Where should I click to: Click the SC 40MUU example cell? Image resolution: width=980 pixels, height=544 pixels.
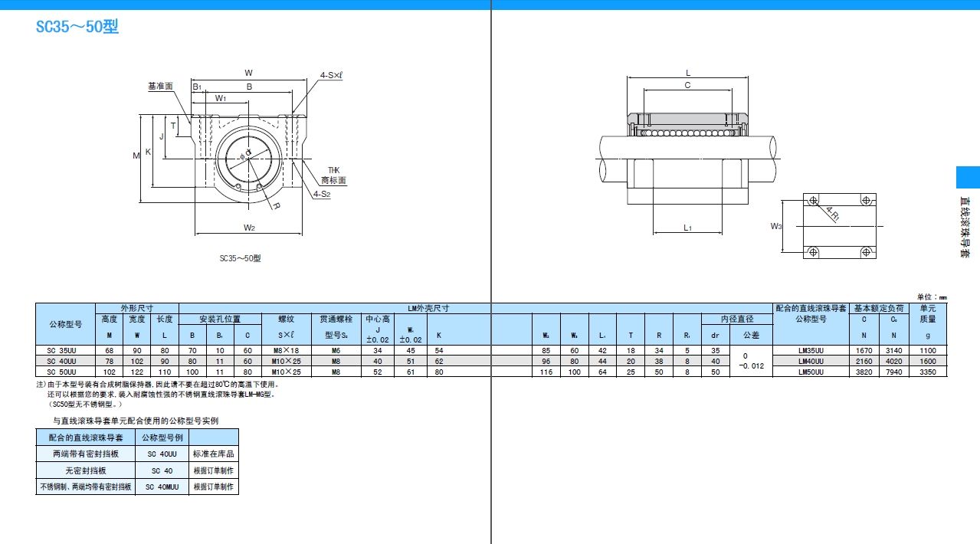coord(162,487)
